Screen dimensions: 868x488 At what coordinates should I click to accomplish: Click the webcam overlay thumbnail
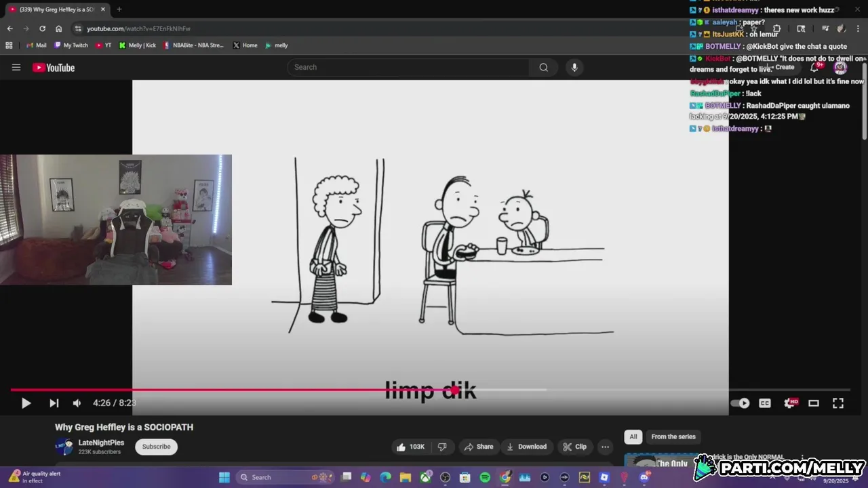tap(116, 220)
